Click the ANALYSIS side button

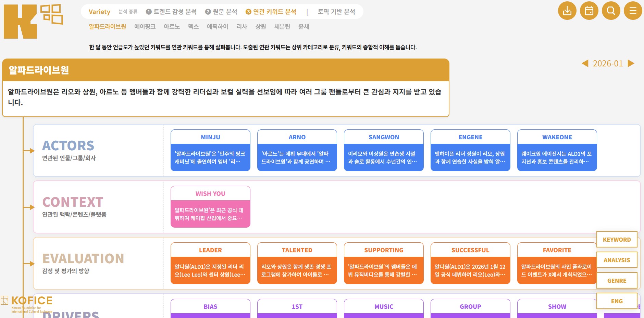[x=617, y=260]
